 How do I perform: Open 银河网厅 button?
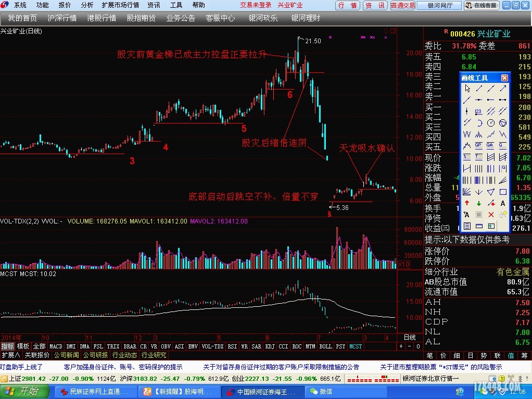[x=440, y=5]
